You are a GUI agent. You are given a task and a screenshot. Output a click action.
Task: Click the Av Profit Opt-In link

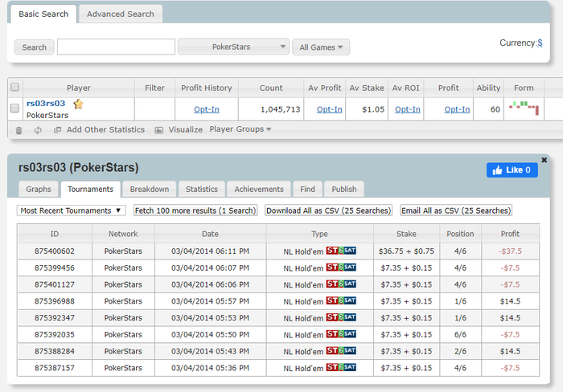329,109
